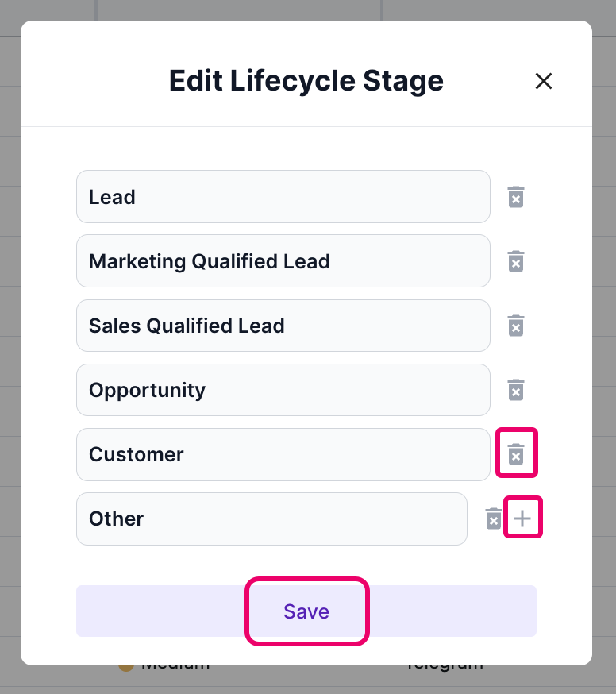The image size is (616, 694).
Task: Focus the Lead stage name field
Action: point(283,196)
